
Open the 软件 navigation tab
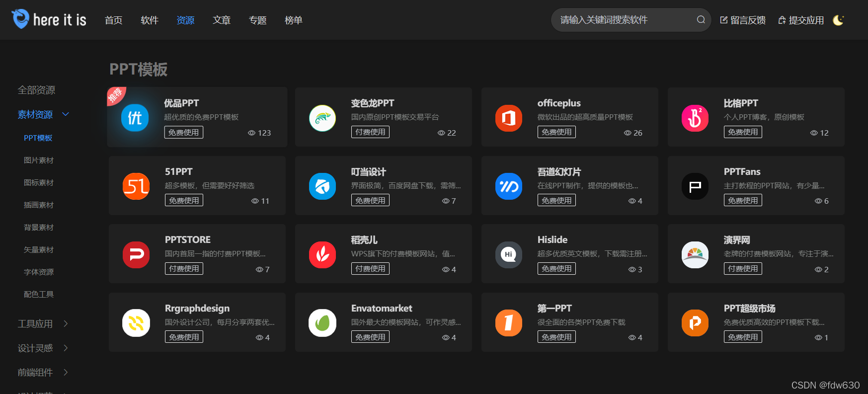pos(150,20)
